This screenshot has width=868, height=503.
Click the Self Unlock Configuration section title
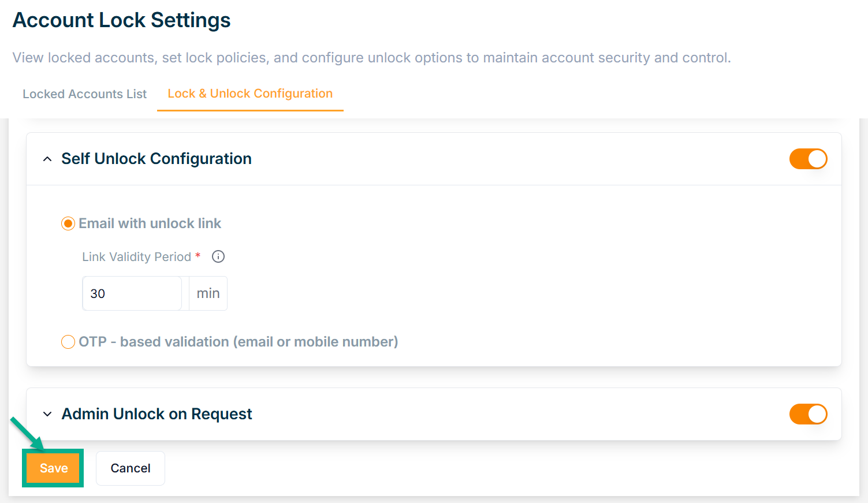pyautogui.click(x=157, y=159)
